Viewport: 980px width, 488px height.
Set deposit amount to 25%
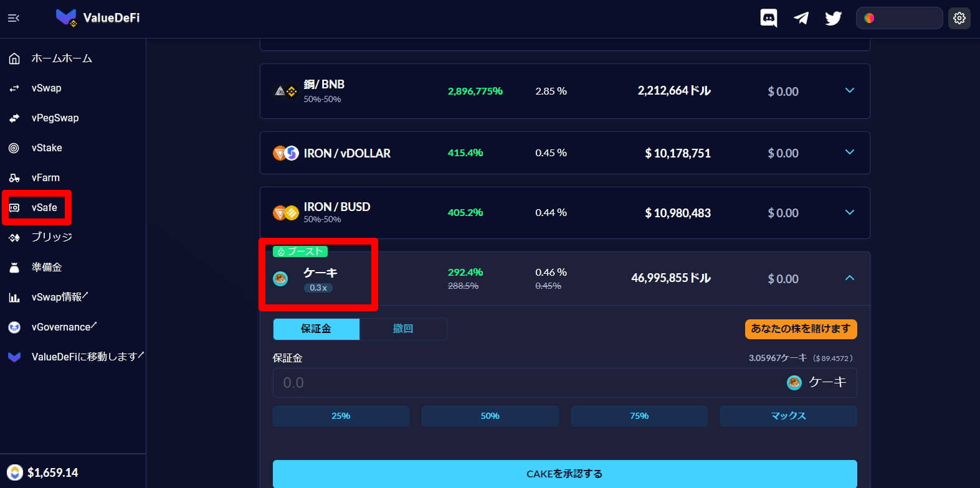tap(341, 416)
